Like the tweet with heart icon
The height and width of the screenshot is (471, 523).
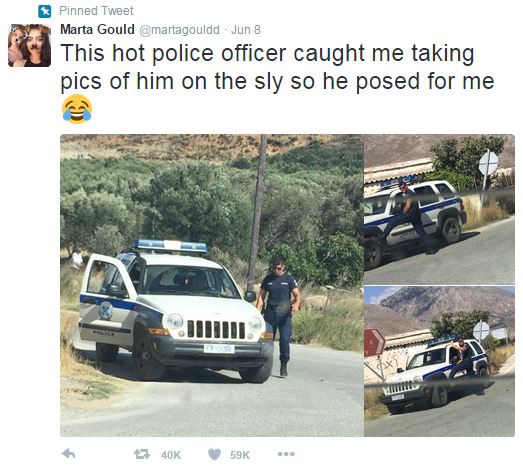pos(214,454)
